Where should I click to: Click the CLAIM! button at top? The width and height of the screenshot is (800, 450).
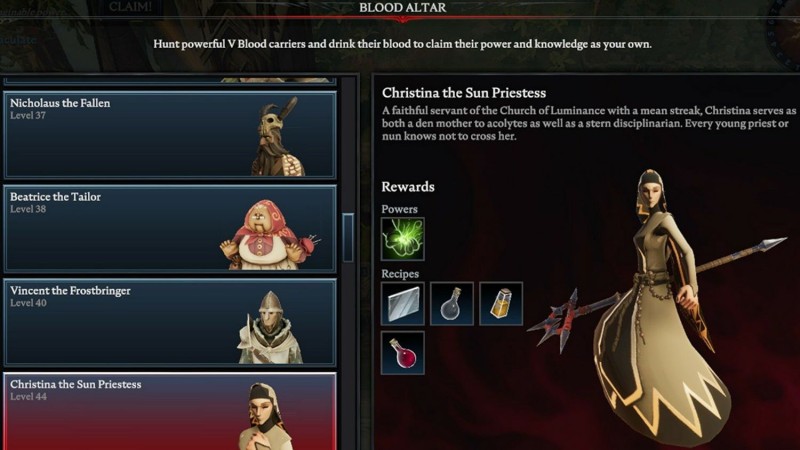click(130, 7)
